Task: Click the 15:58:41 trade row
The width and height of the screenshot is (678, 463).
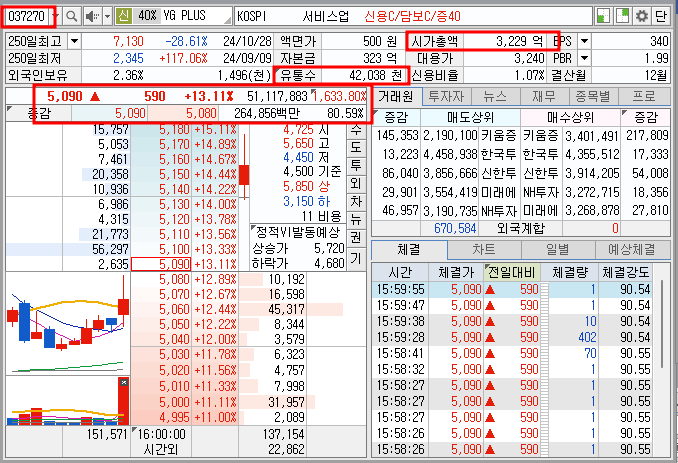Action: 512,353
